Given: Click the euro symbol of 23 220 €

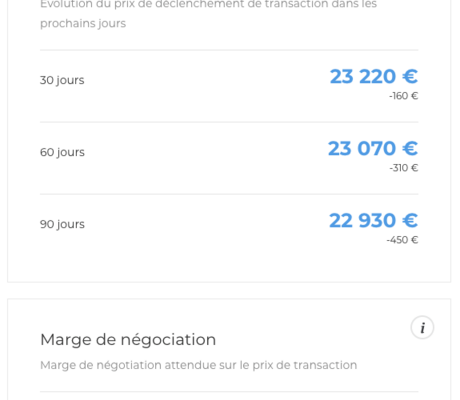Looking at the screenshot, I should coord(410,76).
